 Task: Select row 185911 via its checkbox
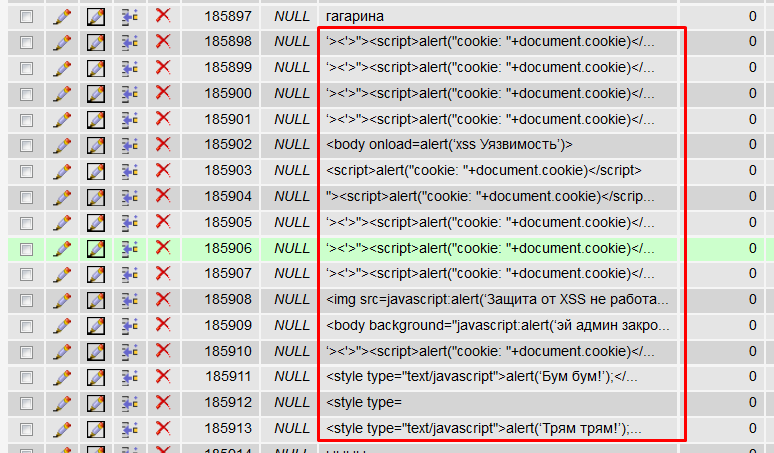26,378
